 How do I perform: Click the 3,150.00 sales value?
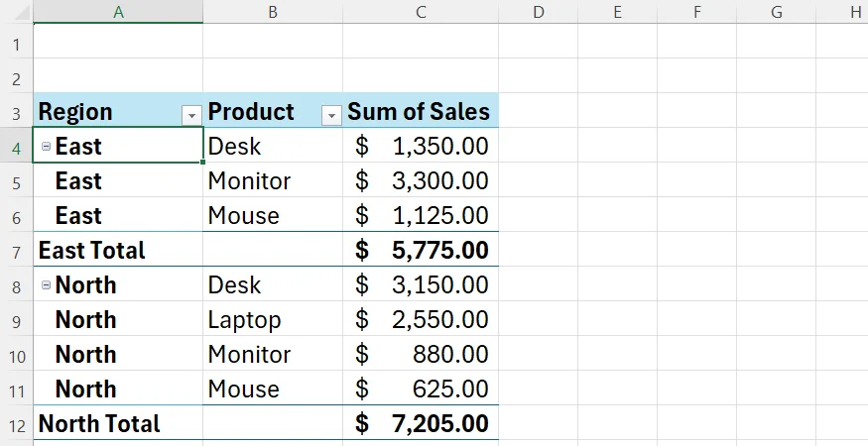pyautogui.click(x=421, y=284)
